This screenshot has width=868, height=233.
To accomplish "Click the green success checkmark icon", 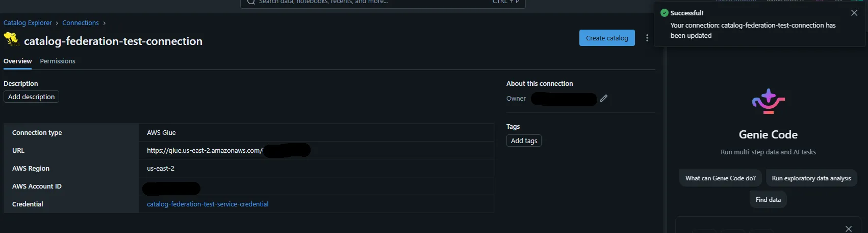I will 665,13.
